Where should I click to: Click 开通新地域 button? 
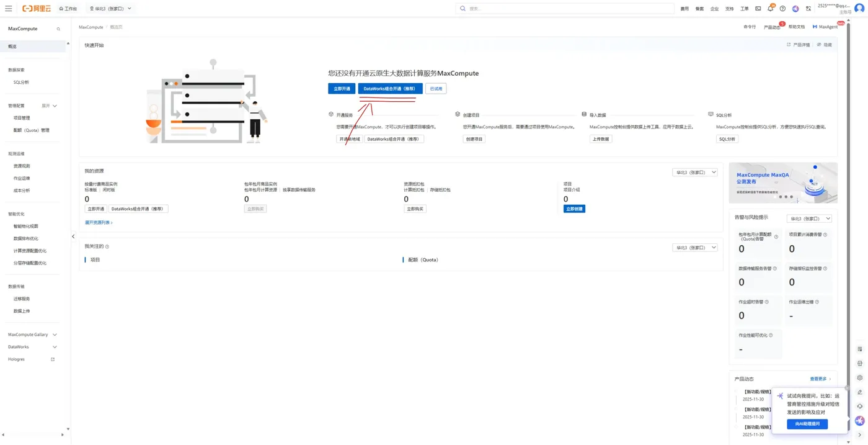click(x=349, y=139)
